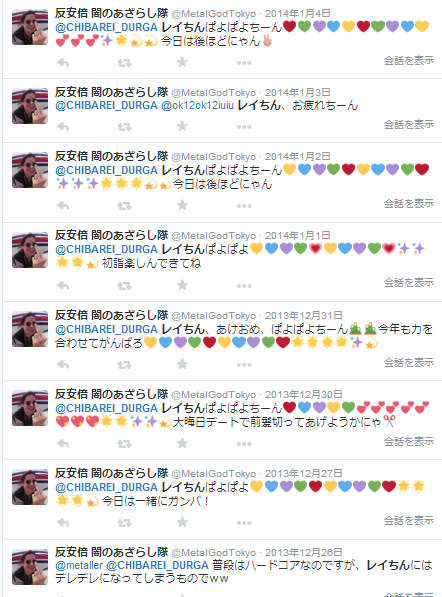Image resolution: width=442 pixels, height=597 pixels.
Task: Open the 2013年12月30日 timestamp link
Action: coord(303,394)
